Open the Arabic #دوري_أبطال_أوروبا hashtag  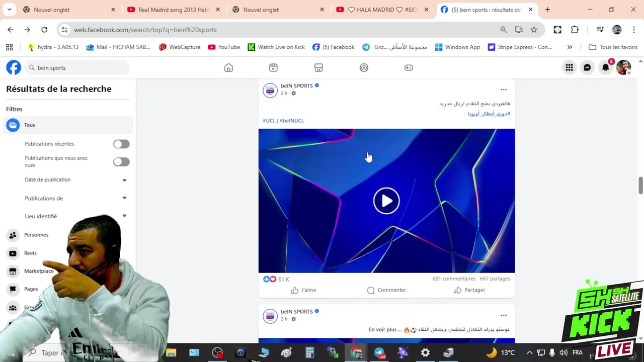489,114
